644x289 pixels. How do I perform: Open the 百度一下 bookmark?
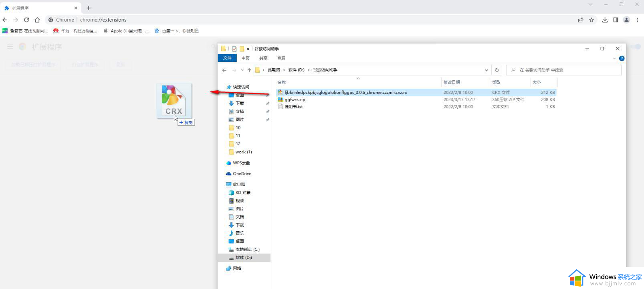176,31
